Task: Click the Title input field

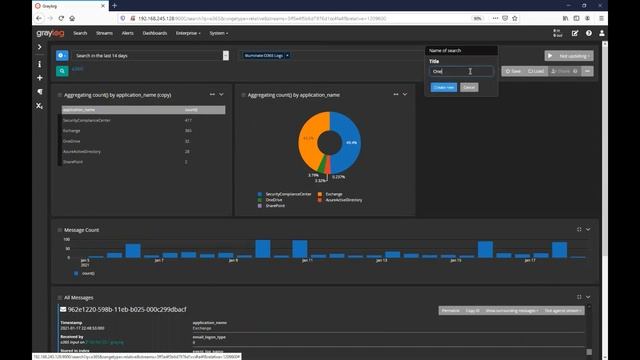Action: pos(461,71)
